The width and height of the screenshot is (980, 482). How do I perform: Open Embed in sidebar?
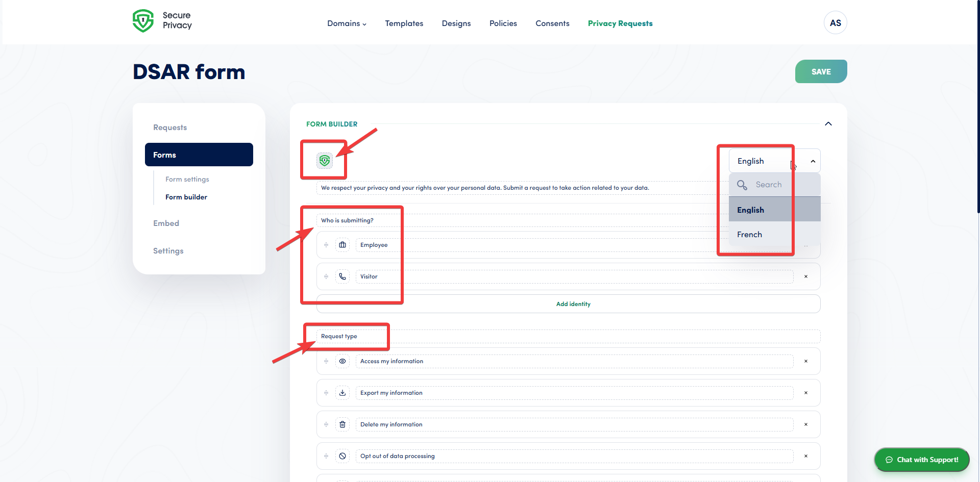166,223
